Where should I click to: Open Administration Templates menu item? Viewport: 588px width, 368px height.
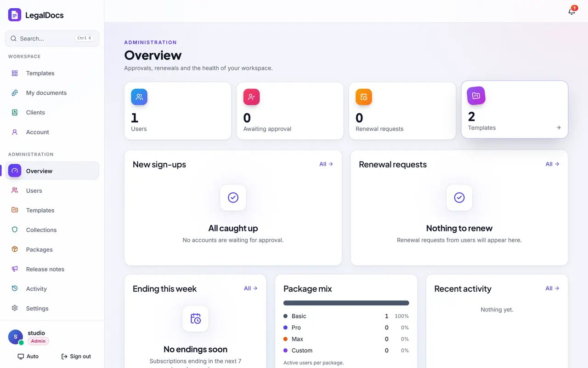[x=52, y=210]
